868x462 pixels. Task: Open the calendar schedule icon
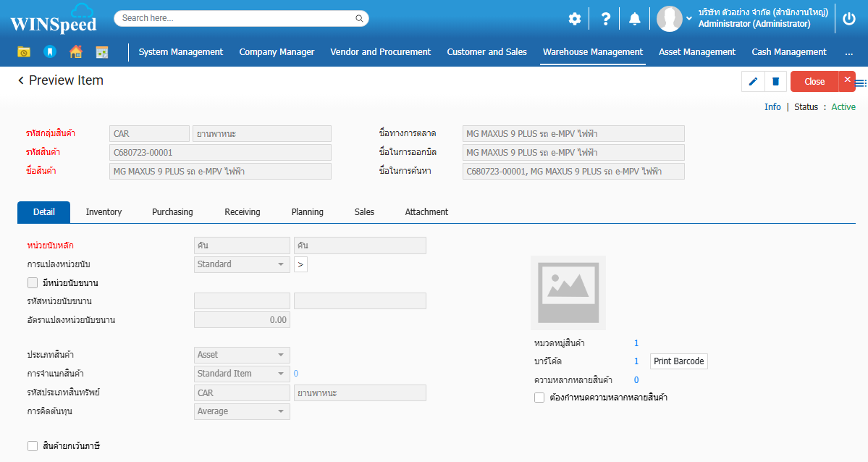click(x=102, y=52)
